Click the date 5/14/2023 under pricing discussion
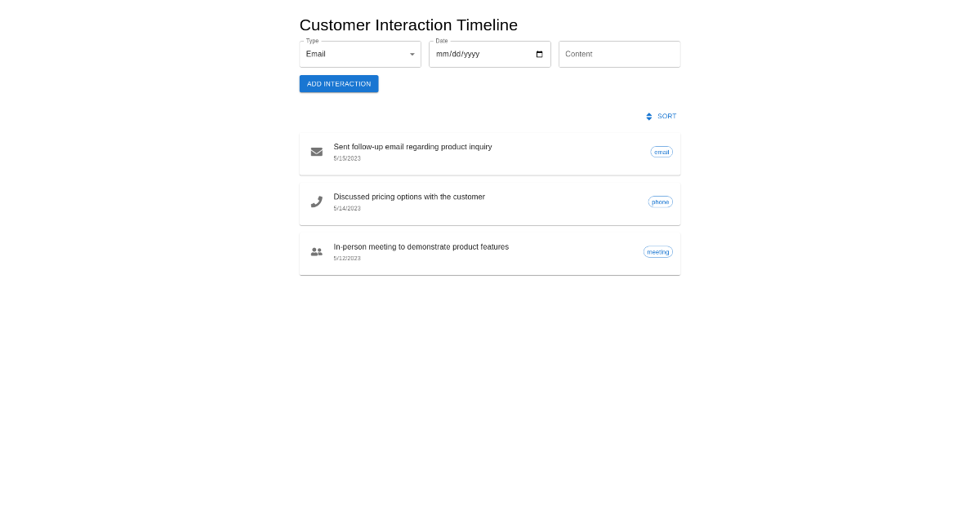This screenshot has width=980, height=514. click(346, 208)
